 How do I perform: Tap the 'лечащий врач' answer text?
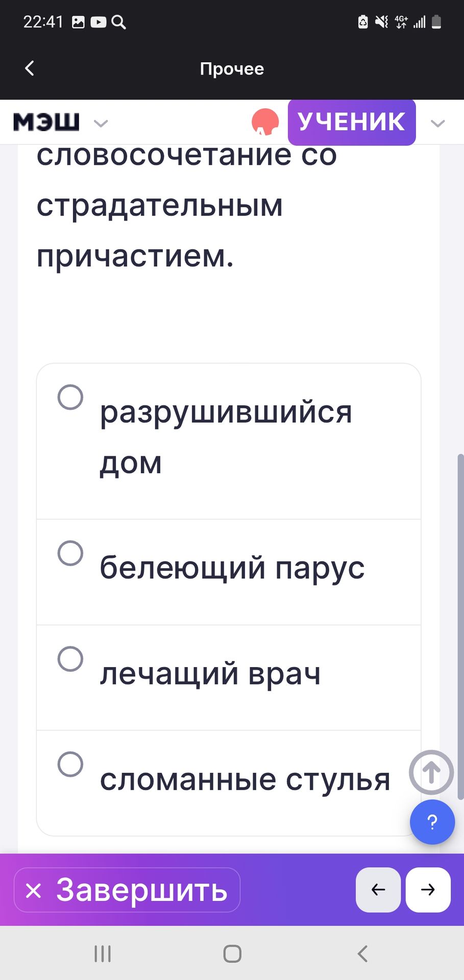point(210,674)
